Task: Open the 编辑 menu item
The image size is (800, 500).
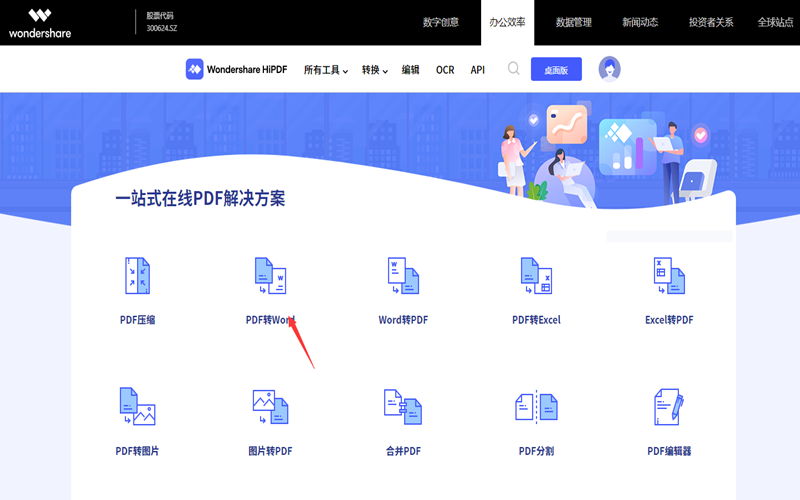Action: click(410, 70)
